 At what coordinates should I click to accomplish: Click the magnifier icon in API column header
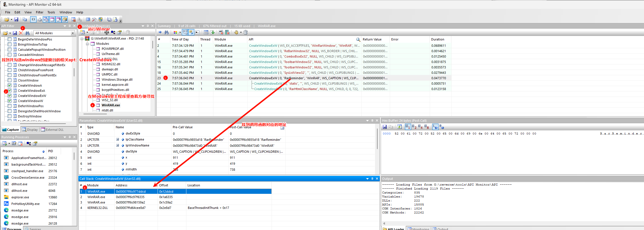pyautogui.click(x=358, y=40)
